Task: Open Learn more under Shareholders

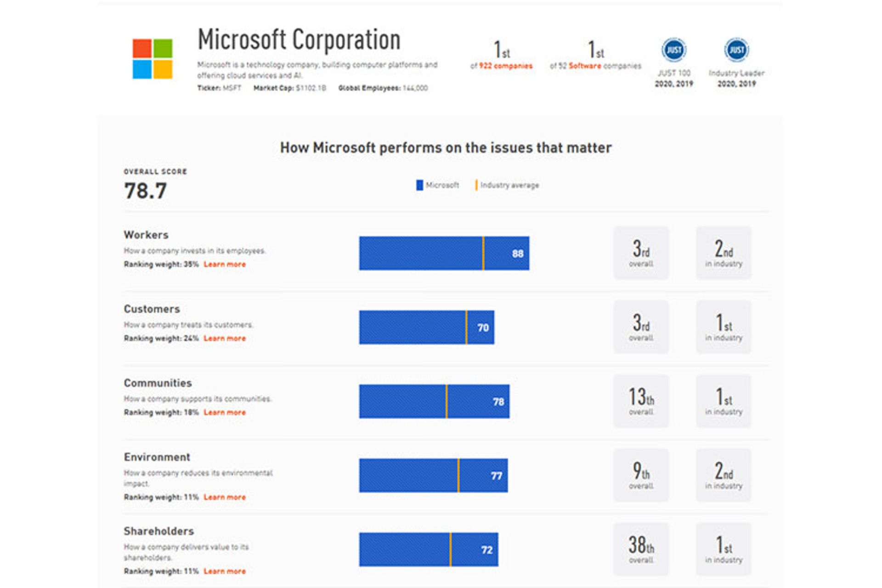Action: click(225, 571)
